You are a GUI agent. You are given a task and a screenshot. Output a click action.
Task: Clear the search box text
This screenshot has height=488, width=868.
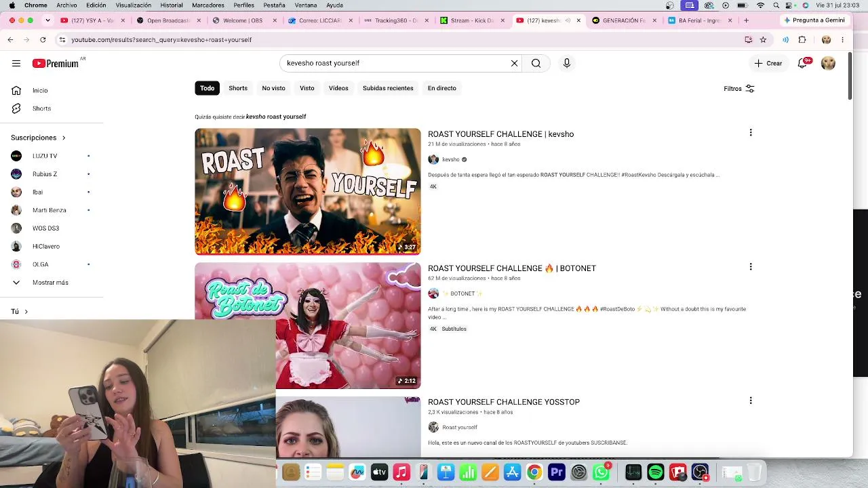514,63
